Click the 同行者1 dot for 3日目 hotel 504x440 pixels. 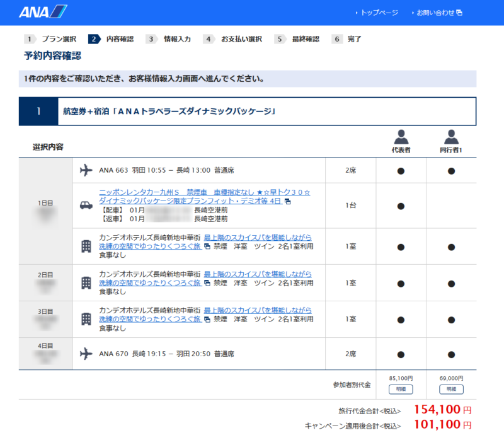(x=451, y=320)
